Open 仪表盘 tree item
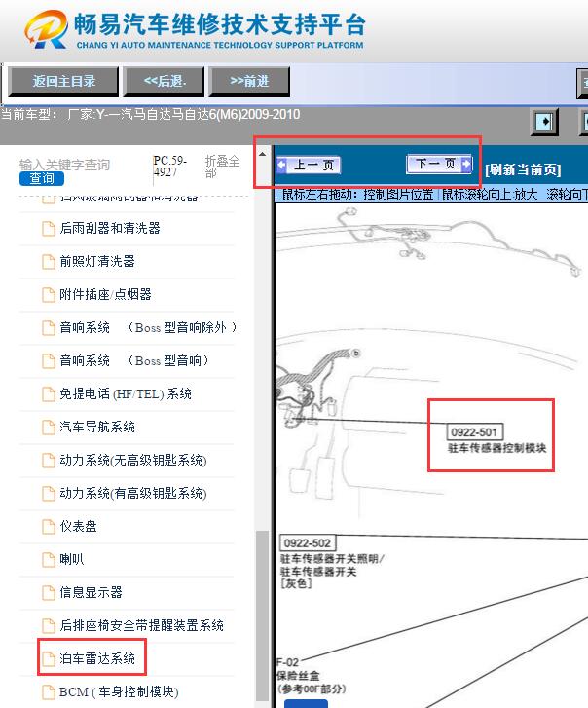 [78, 526]
